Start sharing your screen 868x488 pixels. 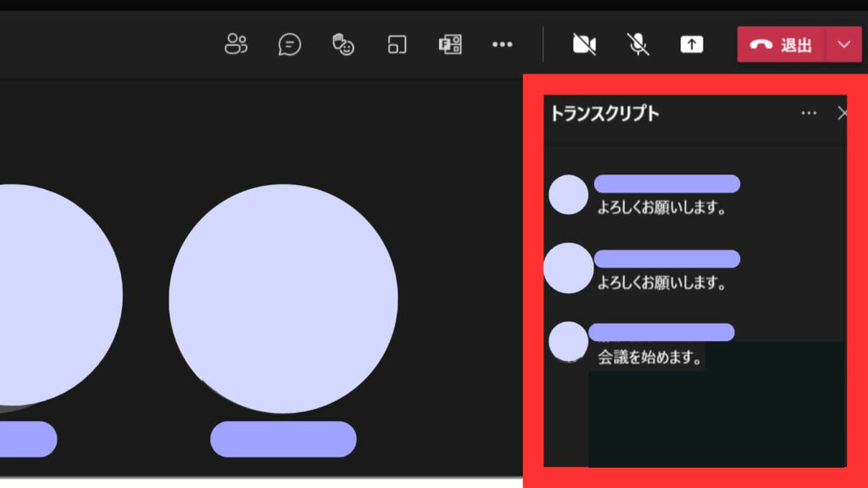click(x=692, y=45)
